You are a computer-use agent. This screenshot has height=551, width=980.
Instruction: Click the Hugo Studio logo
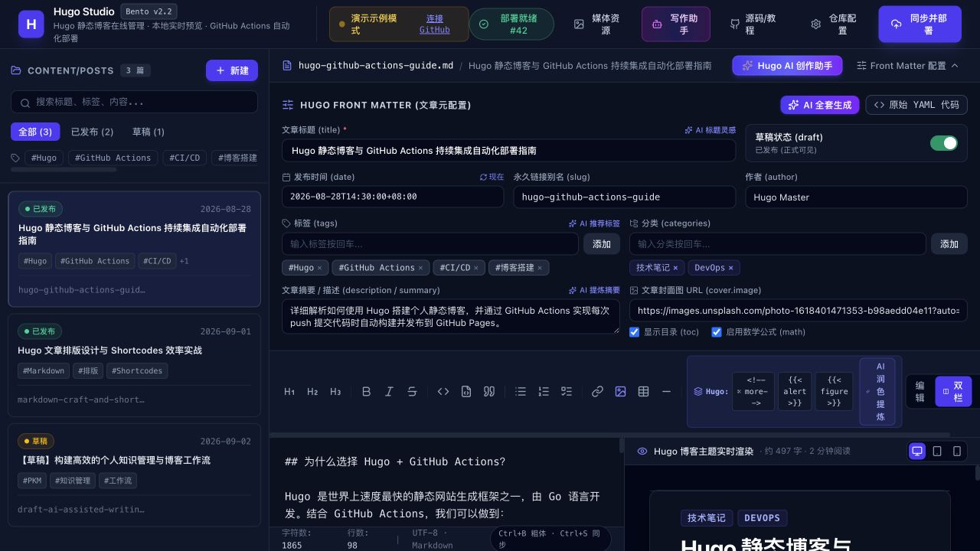31,24
